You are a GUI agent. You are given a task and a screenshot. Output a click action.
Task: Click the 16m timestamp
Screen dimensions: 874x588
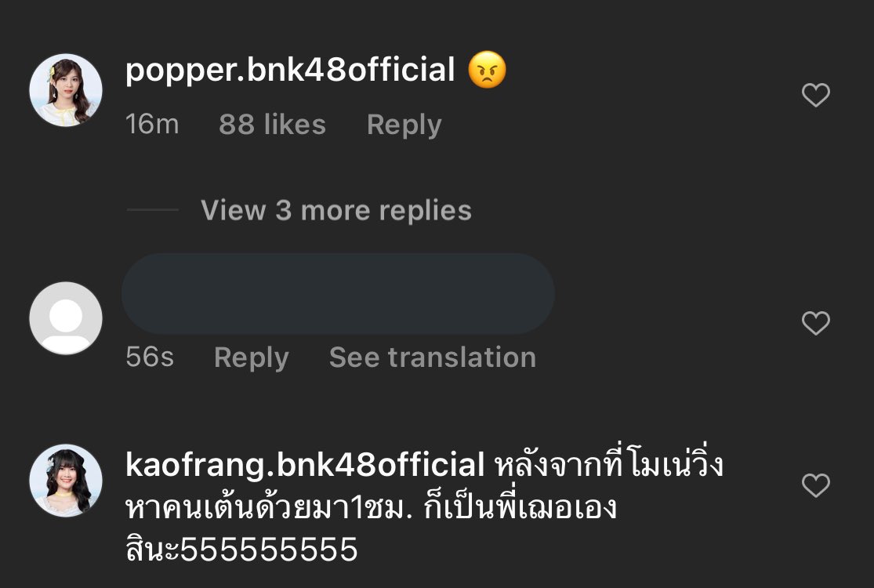[x=152, y=125]
